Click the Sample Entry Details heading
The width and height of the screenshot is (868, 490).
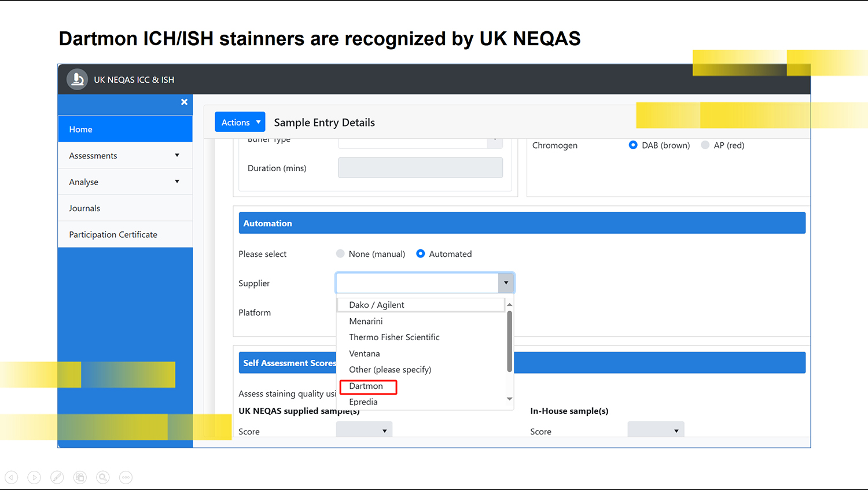point(325,122)
